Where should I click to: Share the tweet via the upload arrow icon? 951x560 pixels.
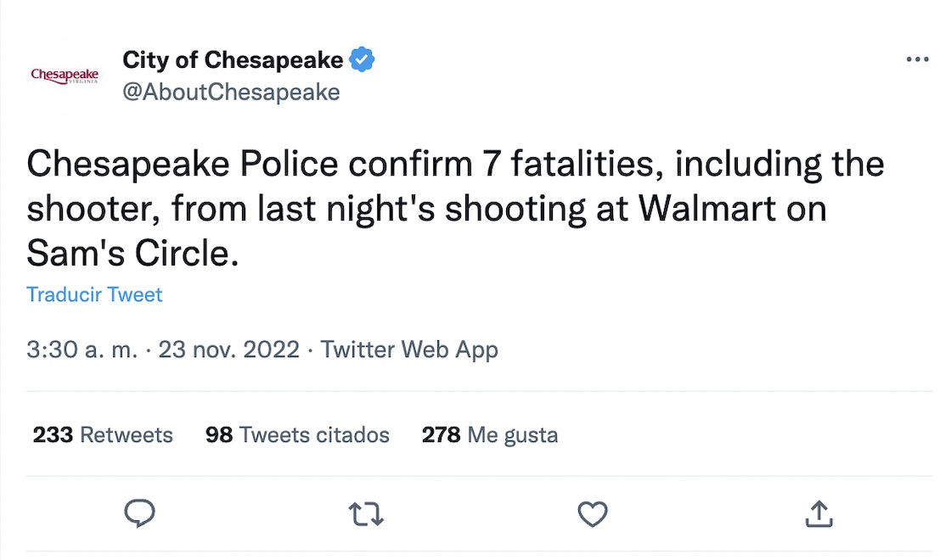818,513
